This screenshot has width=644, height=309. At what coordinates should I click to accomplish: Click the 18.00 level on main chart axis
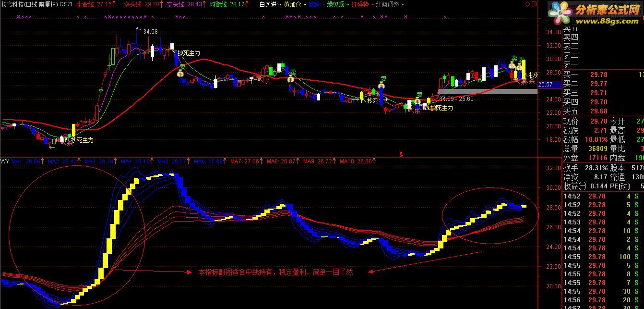tap(554, 140)
